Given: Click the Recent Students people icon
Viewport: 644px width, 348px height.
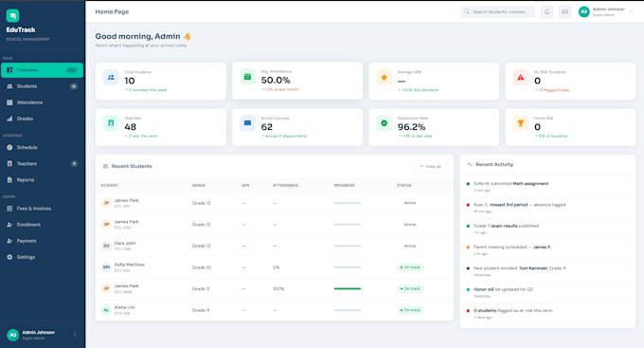Looking at the screenshot, I should click(105, 166).
